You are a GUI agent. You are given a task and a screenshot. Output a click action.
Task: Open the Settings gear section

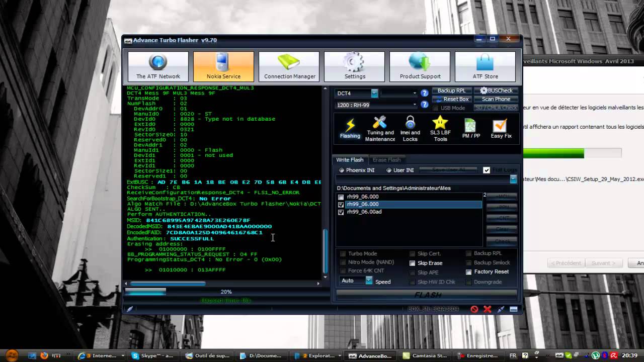[355, 66]
